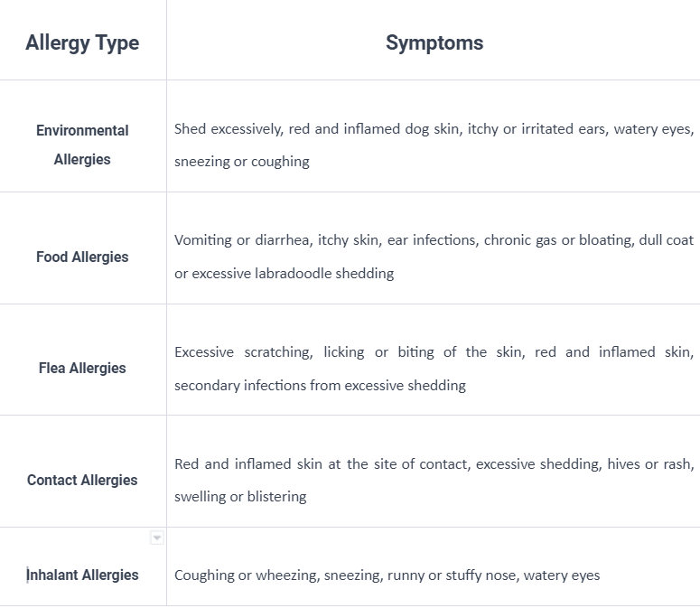The height and width of the screenshot is (608, 700).
Task: Click 'secondary infections from excessive shedding' line
Action: pyautogui.click(x=320, y=385)
